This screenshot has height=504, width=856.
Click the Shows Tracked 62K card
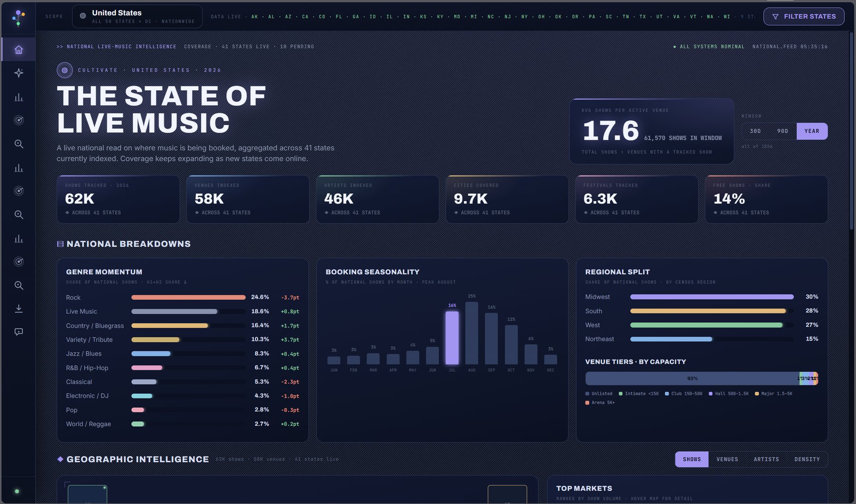point(118,199)
